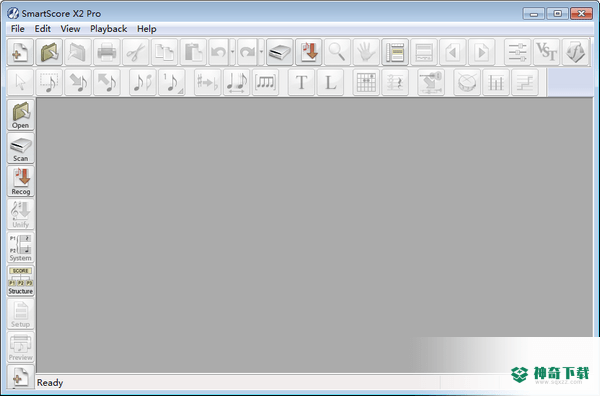Click the Recognize red arrow toolbar icon

pos(308,52)
